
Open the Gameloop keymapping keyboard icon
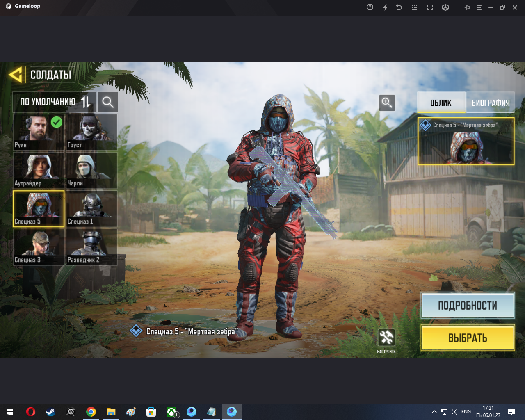(414, 7)
